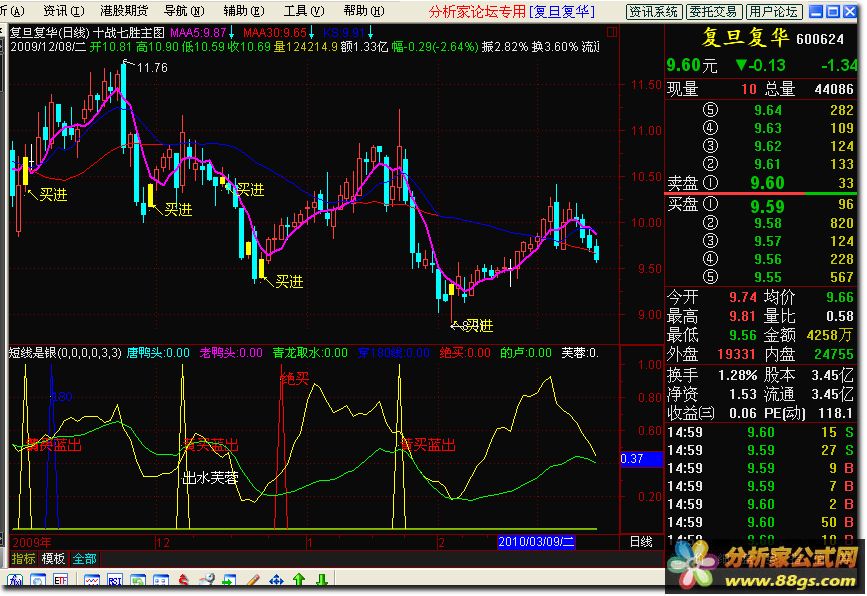Image resolution: width=867 pixels, height=596 pixels.
Task: Click the green up arrow icon
Action: (x=299, y=581)
